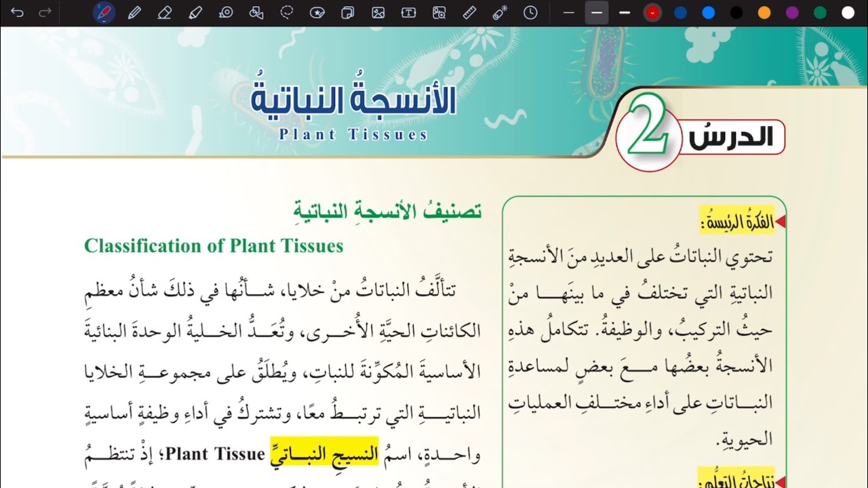Open the shapes tool
This screenshot has height=488, width=868.
pyautogui.click(x=256, y=12)
